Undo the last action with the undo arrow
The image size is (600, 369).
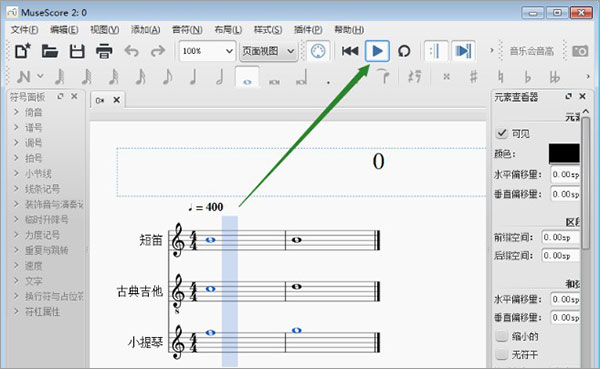click(x=131, y=51)
